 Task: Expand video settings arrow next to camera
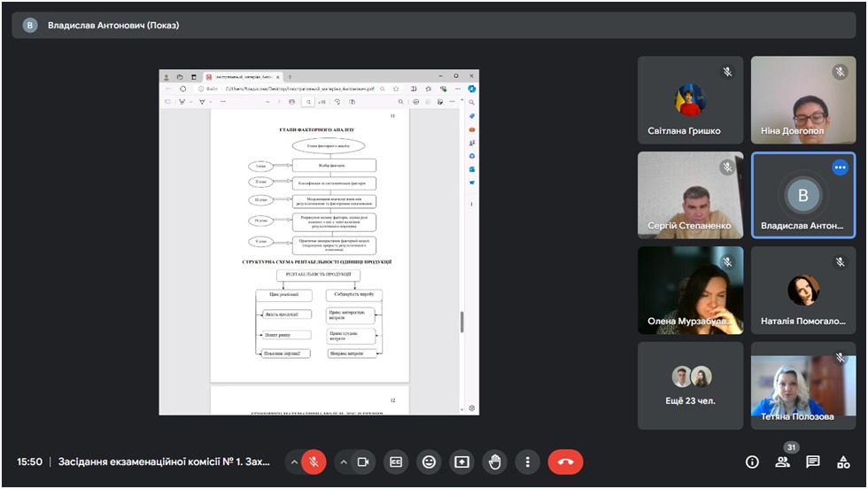click(x=342, y=462)
